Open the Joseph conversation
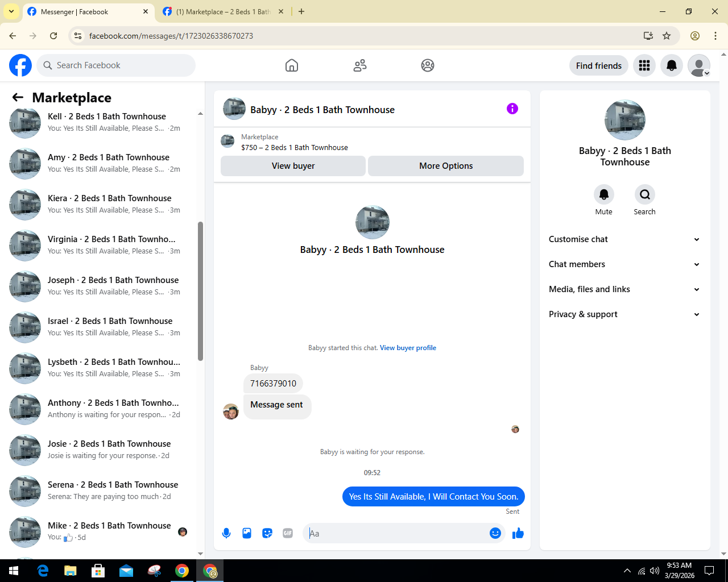 [100, 286]
